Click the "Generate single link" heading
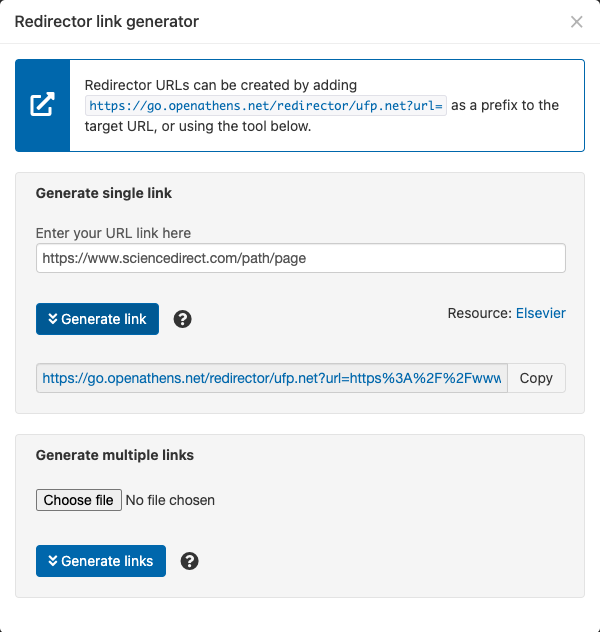The width and height of the screenshot is (600, 632). coord(104,193)
